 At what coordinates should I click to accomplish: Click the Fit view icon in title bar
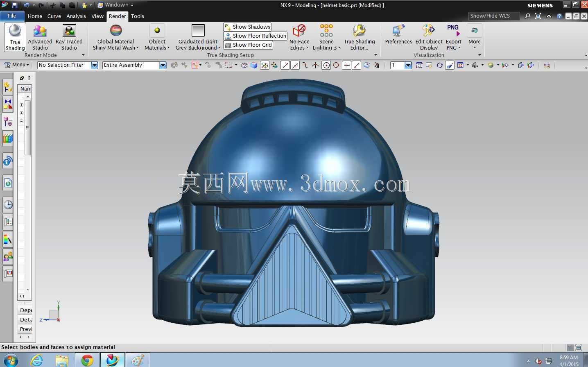tap(538, 16)
